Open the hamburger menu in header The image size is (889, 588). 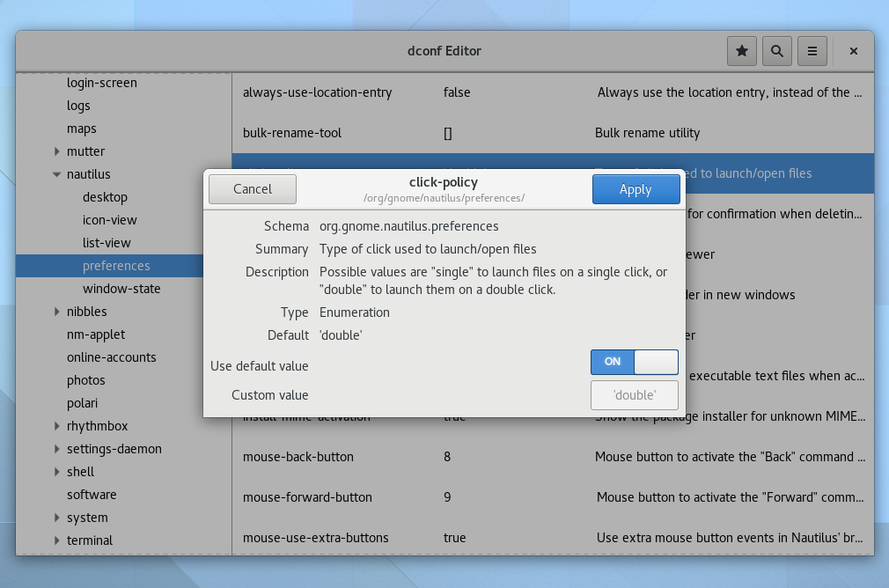tap(812, 51)
